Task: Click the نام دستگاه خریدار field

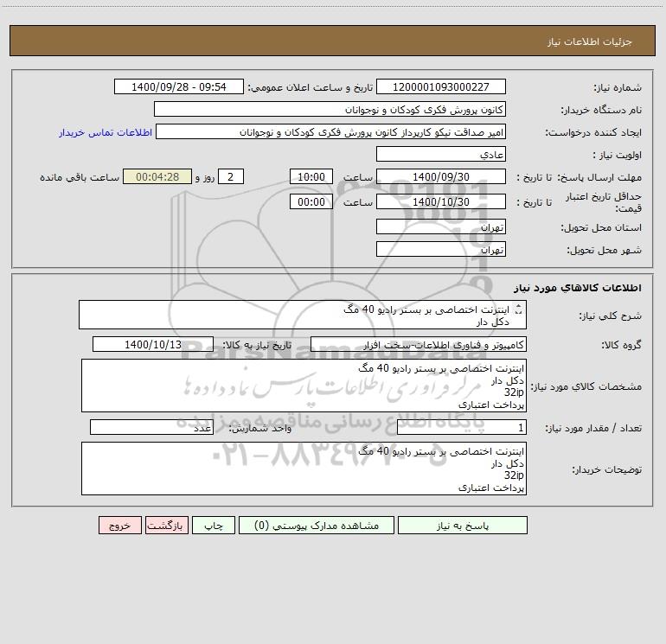Action: pyautogui.click(x=330, y=109)
